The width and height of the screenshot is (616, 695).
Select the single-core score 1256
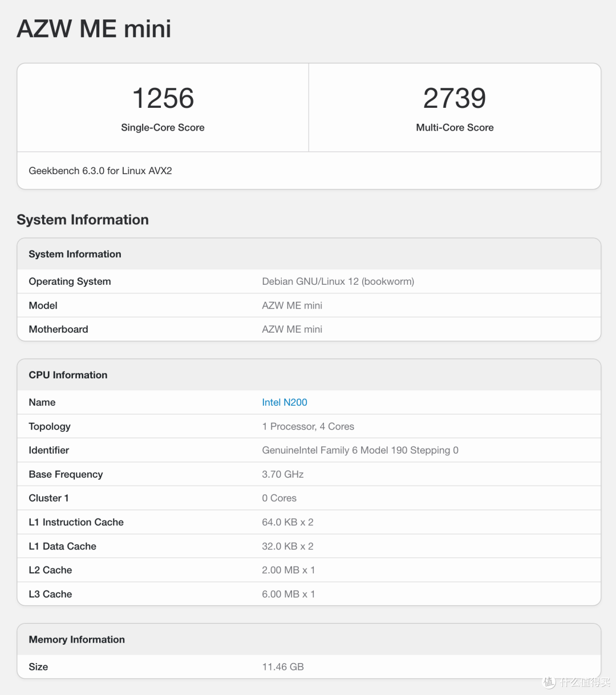(x=163, y=98)
